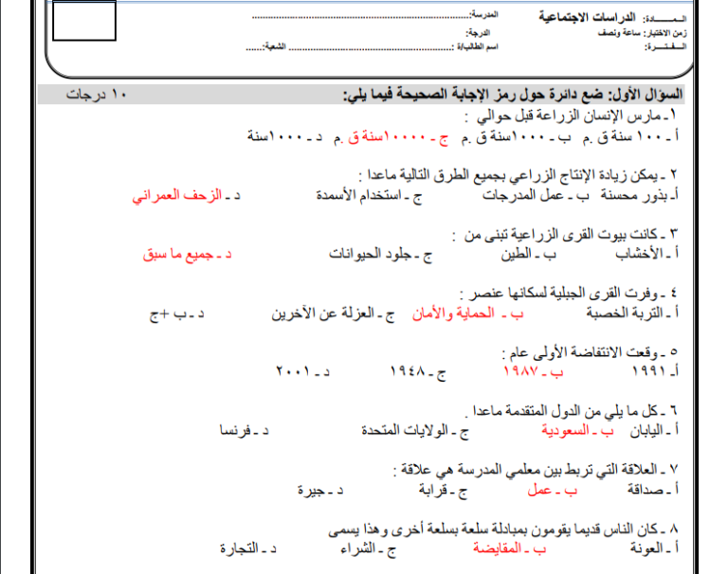Screen dimensions: 728x574
Task: Choose option ب ـ السعودية
Action: coord(577,431)
